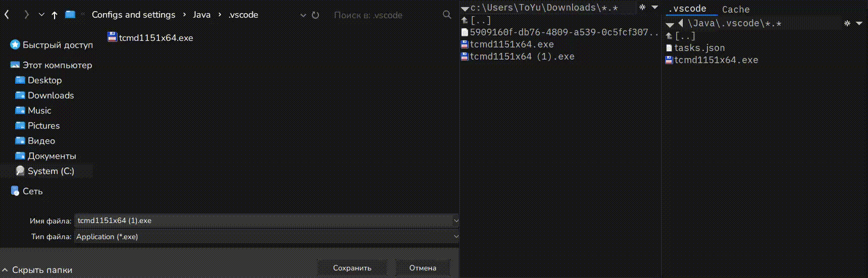Open favorites asterisk in .vscode panel

847,23
